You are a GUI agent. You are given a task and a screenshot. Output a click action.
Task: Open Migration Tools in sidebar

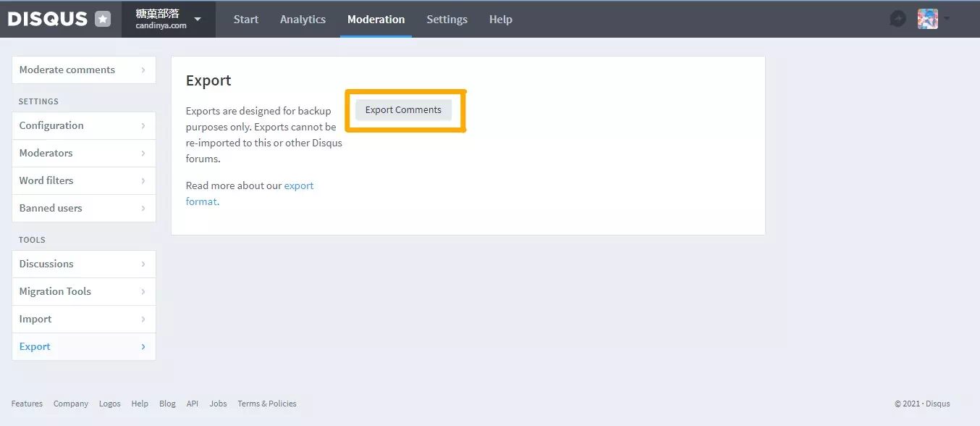(84, 291)
